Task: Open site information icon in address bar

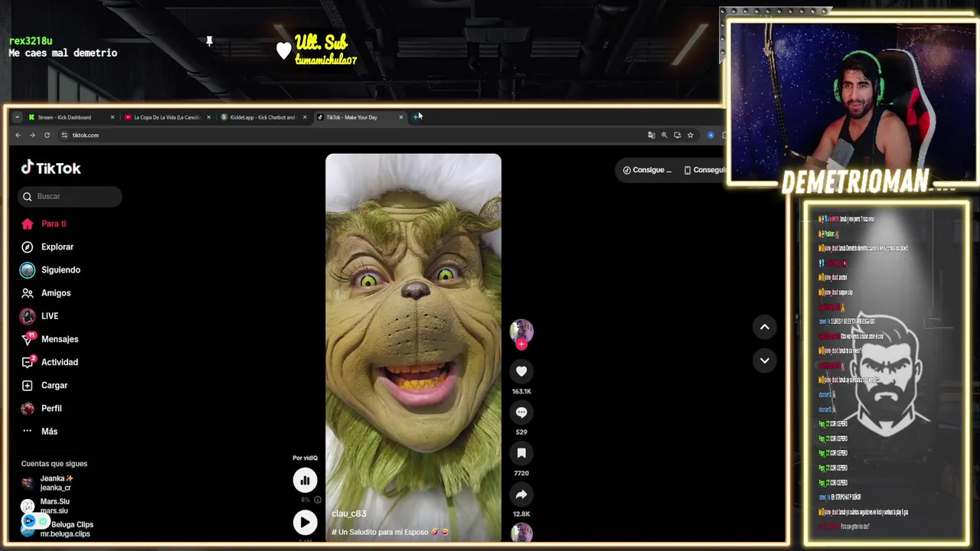Action: (x=64, y=135)
